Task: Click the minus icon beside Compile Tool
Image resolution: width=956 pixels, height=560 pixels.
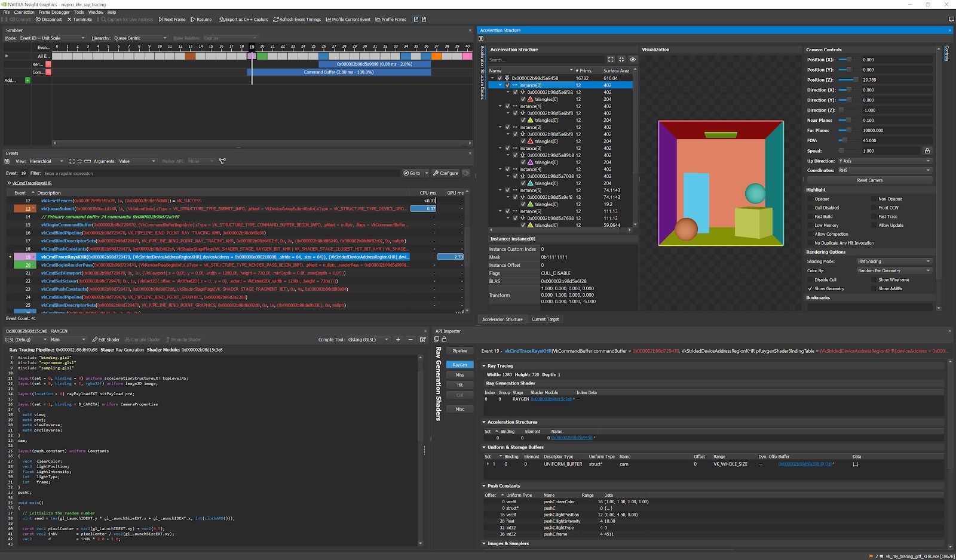Action: tap(410, 340)
